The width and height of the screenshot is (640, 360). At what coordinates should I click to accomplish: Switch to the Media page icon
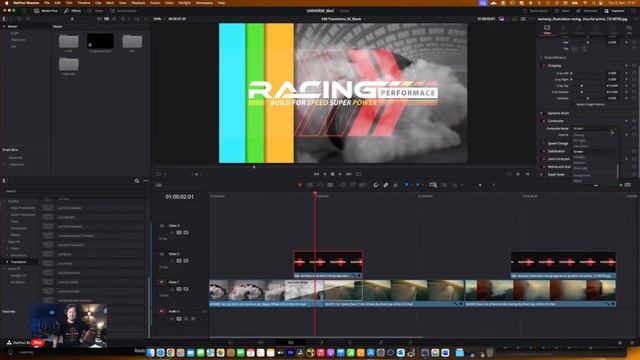(x=231, y=342)
